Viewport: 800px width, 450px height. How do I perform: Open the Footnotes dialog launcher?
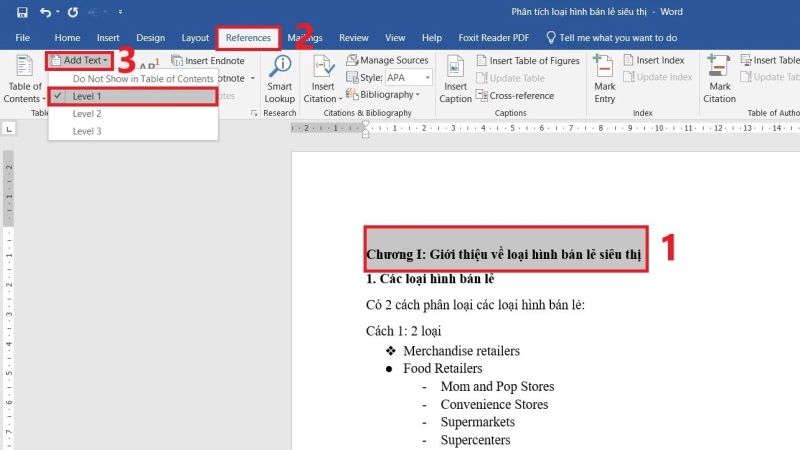coord(254,113)
